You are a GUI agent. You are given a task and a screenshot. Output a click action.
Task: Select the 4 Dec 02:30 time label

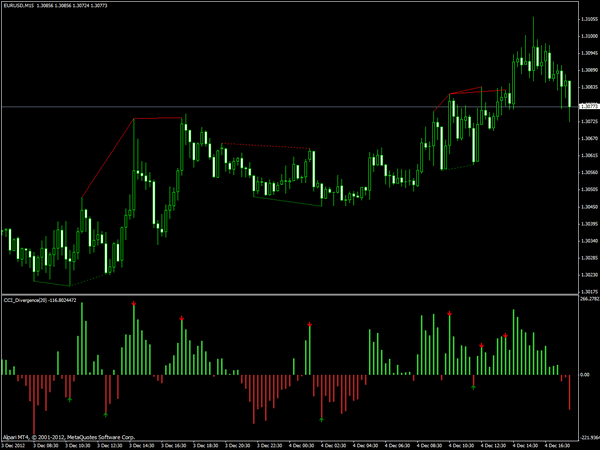333,446
